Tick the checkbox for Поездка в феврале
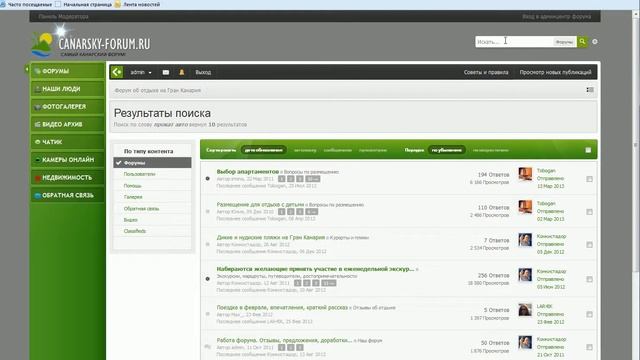640x360 pixels. click(589, 314)
